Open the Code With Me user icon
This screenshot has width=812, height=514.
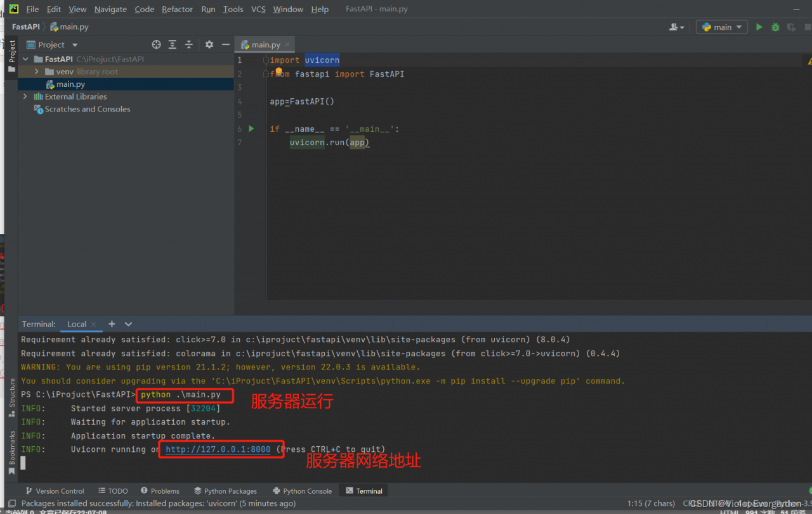(x=676, y=27)
